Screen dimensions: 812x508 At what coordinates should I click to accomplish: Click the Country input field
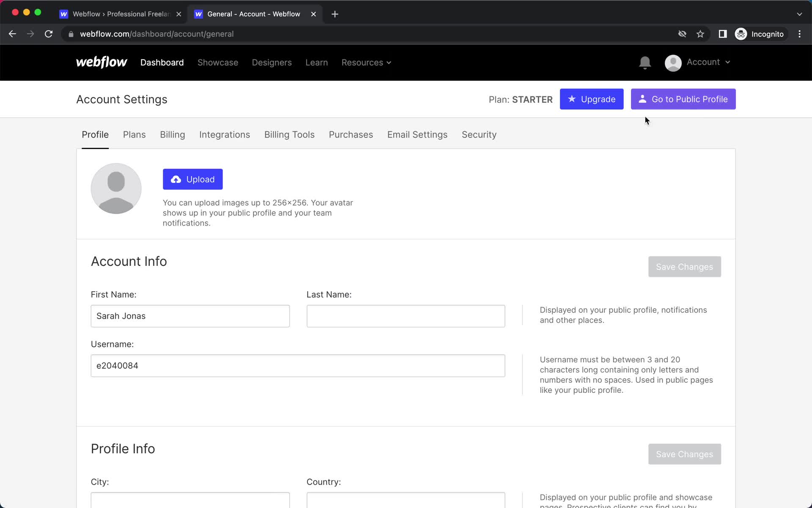coord(406,500)
